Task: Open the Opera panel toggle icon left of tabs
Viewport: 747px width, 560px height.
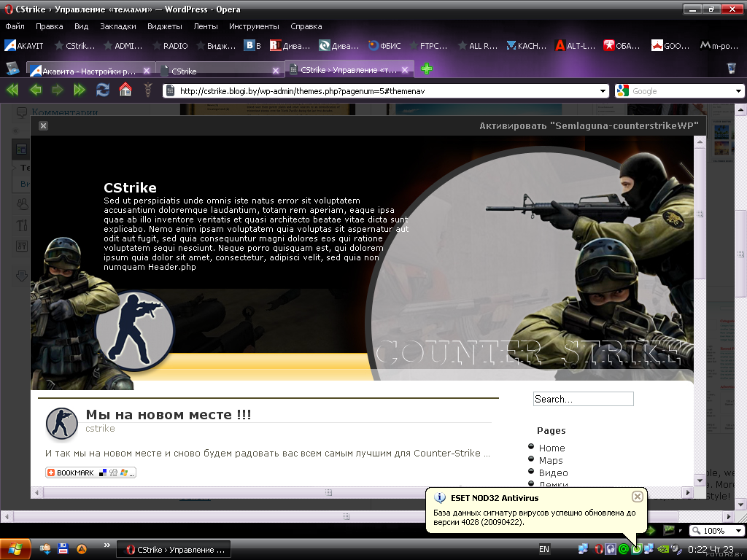Action: [13, 69]
